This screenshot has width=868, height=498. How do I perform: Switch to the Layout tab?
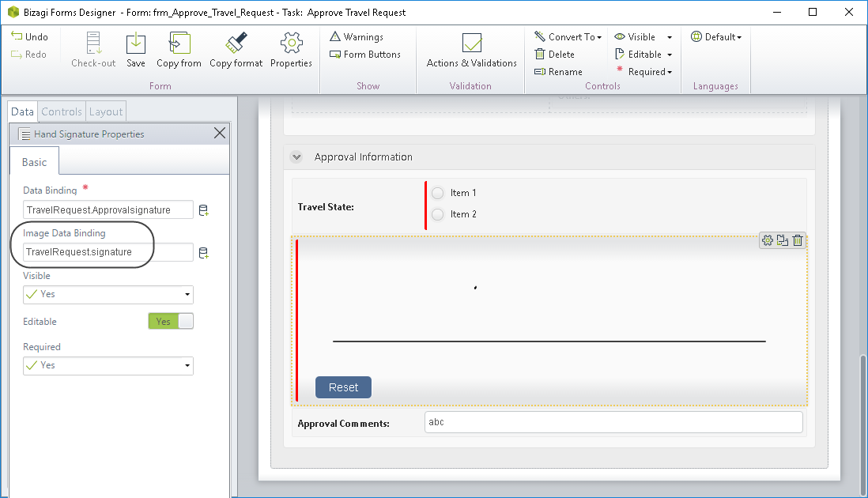point(106,111)
